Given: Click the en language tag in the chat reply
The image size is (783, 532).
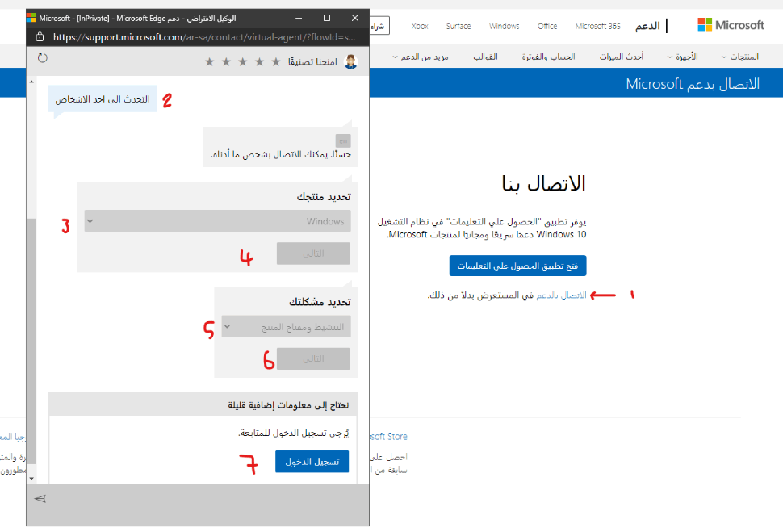Looking at the screenshot, I should (343, 140).
